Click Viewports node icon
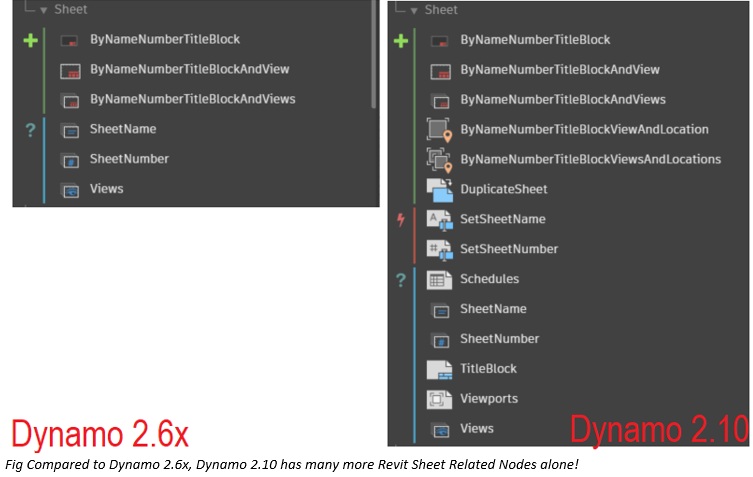Image resolution: width=753 pixels, height=477 pixels. click(439, 399)
